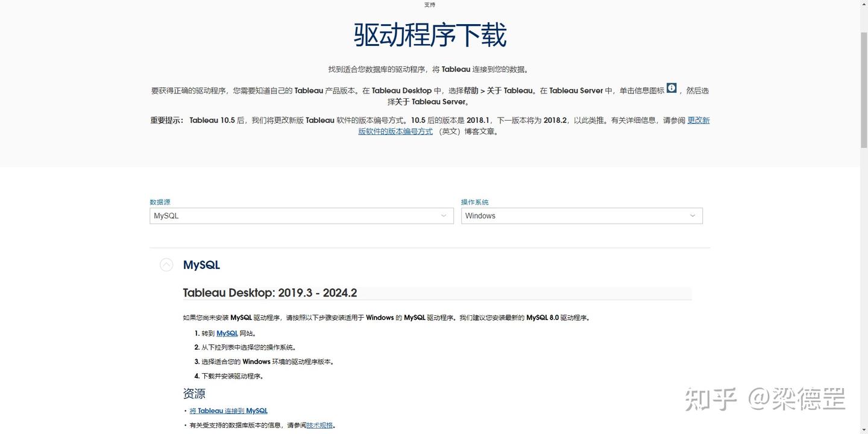Click the MySQL website link in step 1
This screenshot has width=868, height=434.
(226, 333)
